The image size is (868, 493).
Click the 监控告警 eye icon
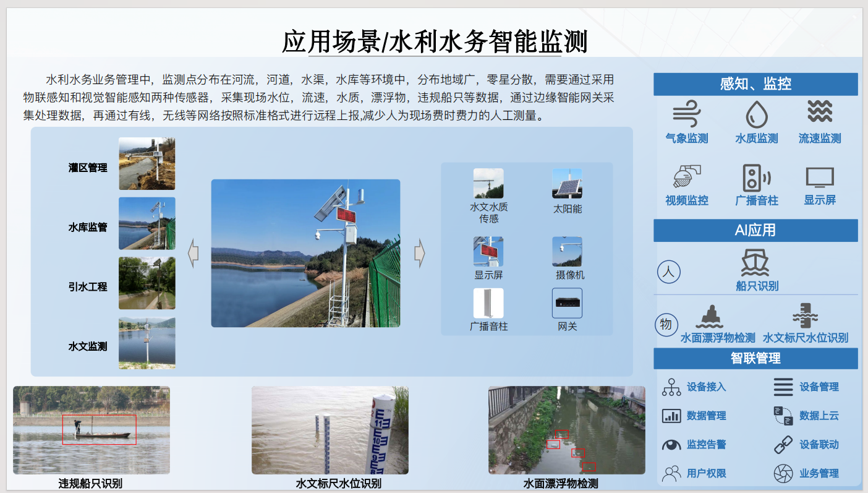click(x=671, y=445)
